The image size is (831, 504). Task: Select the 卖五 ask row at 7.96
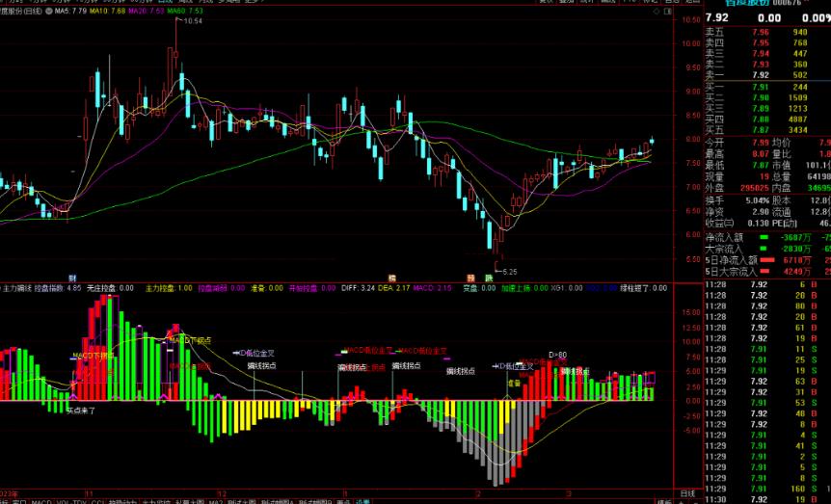pos(766,33)
